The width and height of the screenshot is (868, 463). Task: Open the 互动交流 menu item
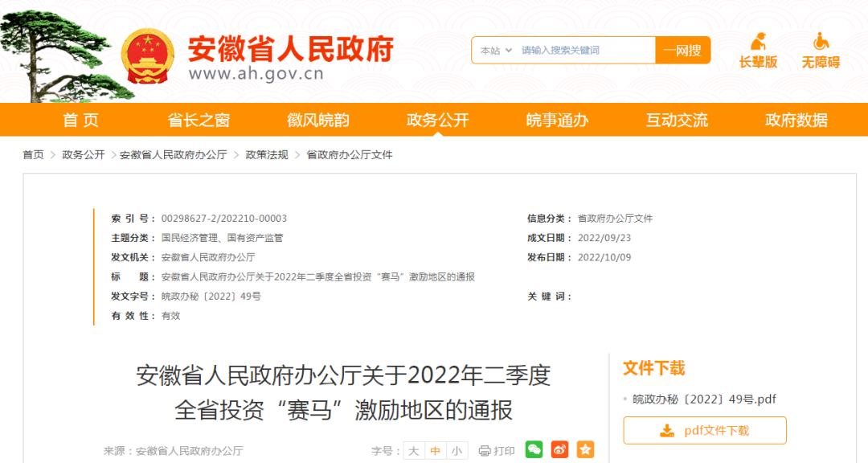[x=676, y=119]
